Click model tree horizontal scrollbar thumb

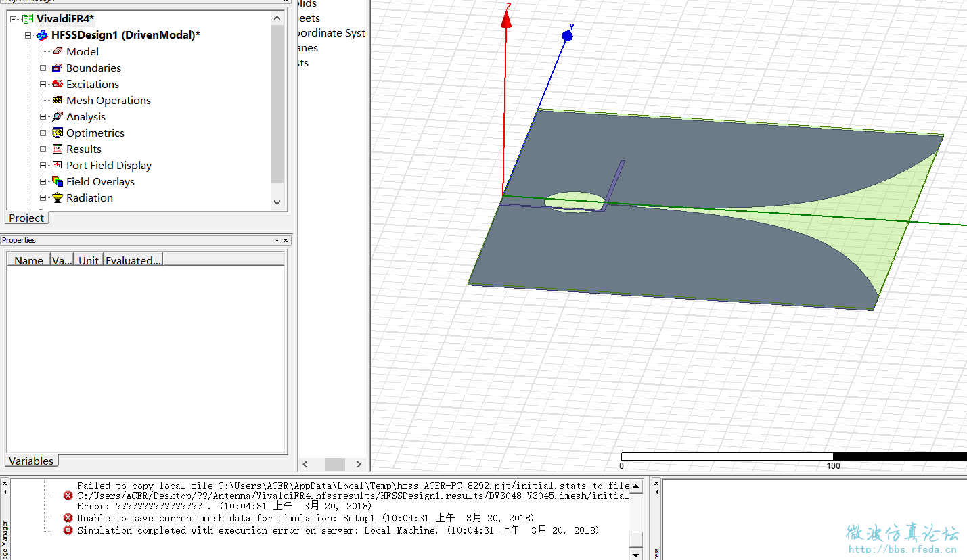click(335, 464)
